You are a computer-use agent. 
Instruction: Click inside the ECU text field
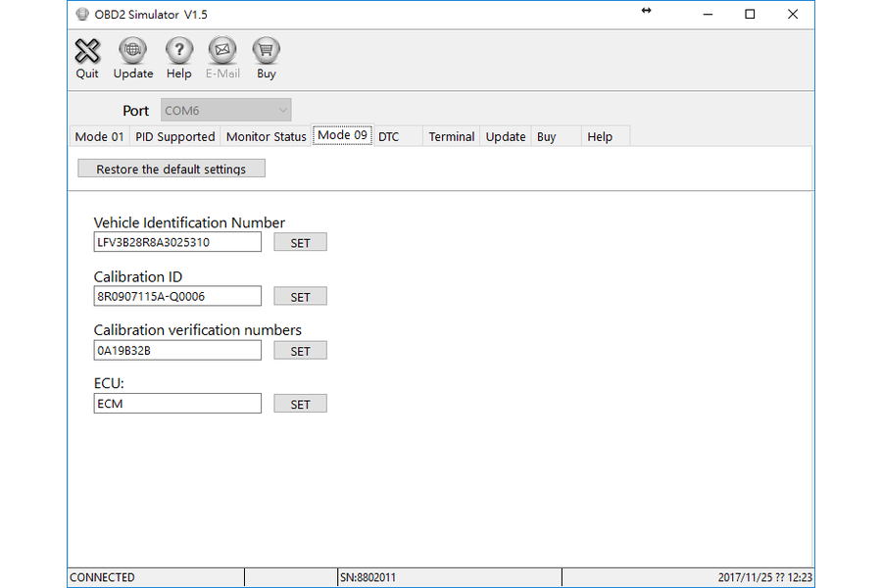(176, 403)
